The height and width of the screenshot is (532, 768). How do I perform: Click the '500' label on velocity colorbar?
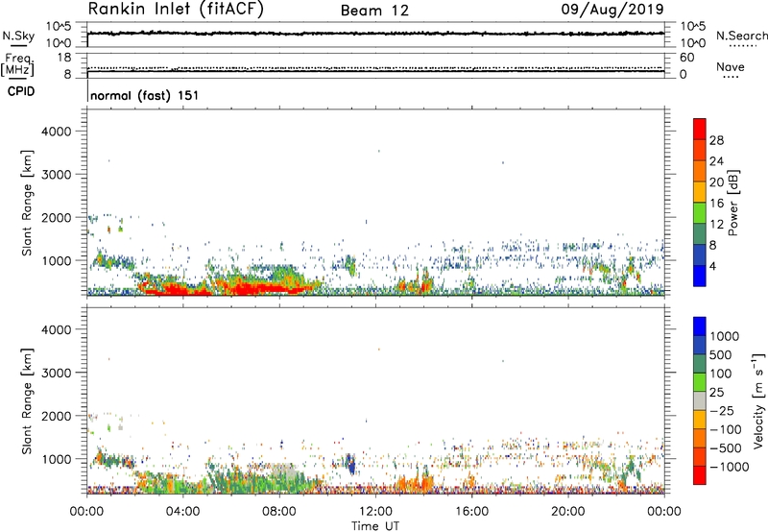721,355
